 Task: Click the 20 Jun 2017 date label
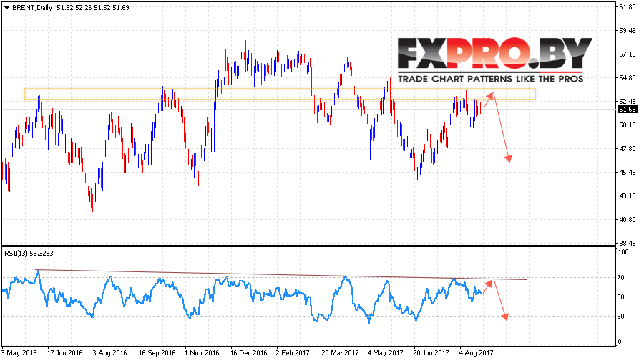pos(431,353)
